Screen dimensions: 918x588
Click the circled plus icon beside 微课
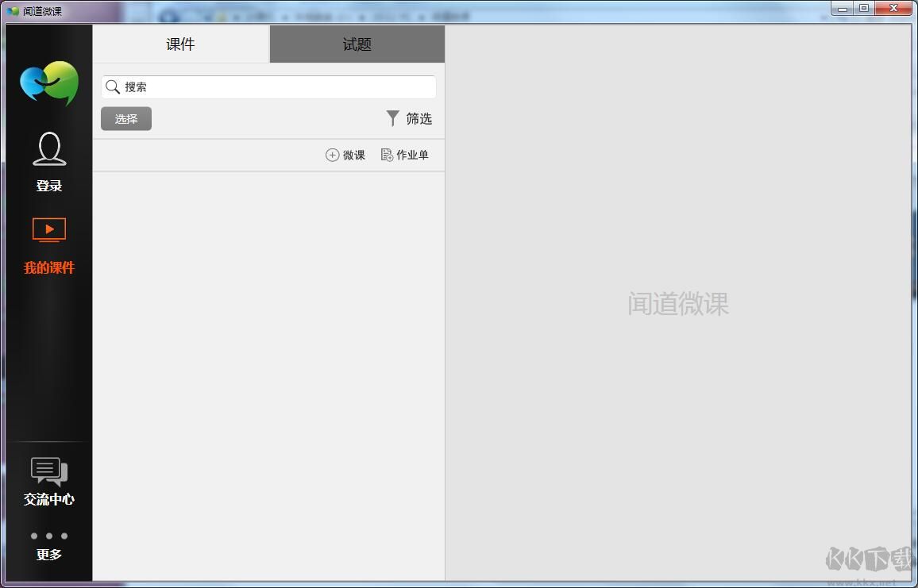tap(332, 155)
